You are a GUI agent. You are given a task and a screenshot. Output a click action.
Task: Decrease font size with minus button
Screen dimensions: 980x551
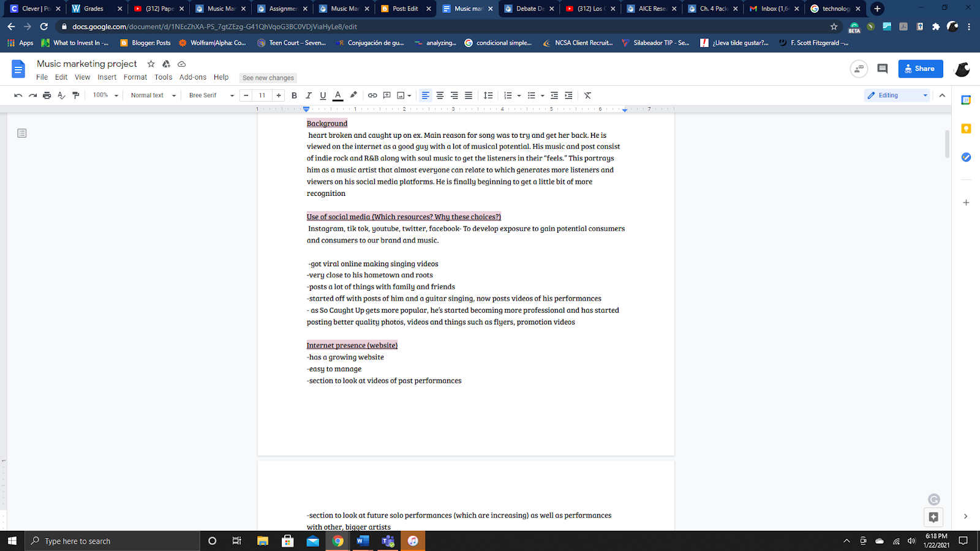coord(246,96)
